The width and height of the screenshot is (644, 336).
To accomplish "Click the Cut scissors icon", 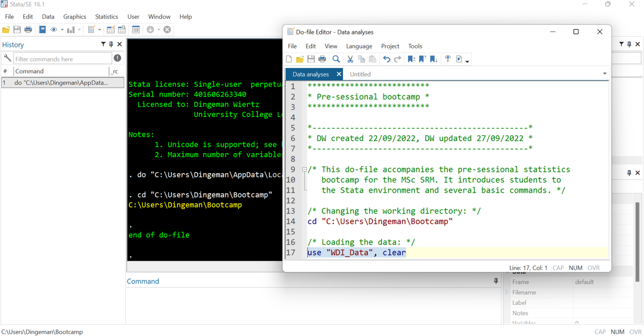I will tap(350, 59).
